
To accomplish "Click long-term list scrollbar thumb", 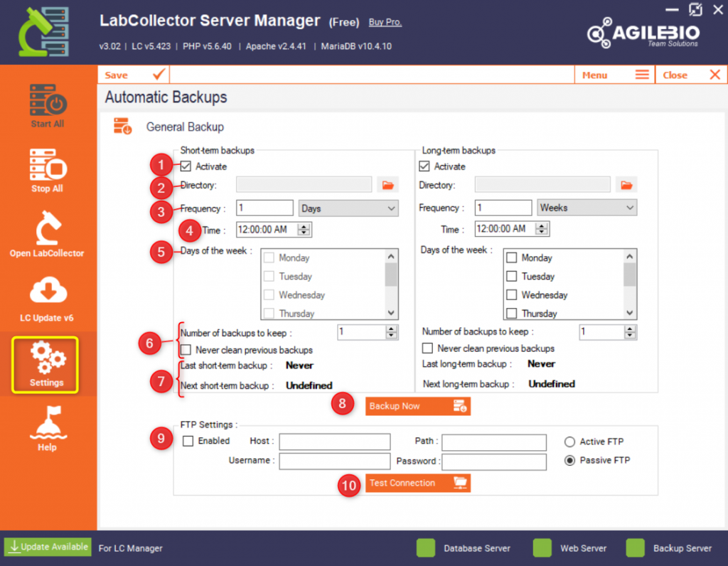I will click(630, 275).
